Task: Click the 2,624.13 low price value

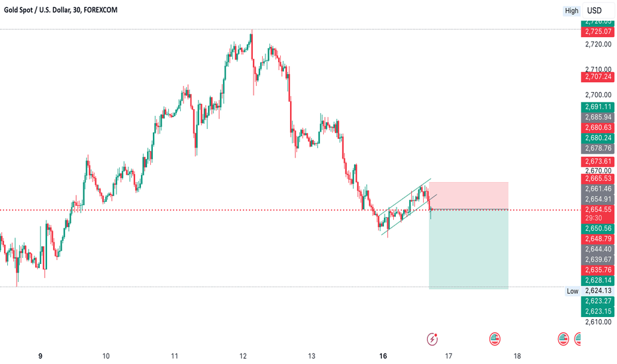Action: (598, 291)
